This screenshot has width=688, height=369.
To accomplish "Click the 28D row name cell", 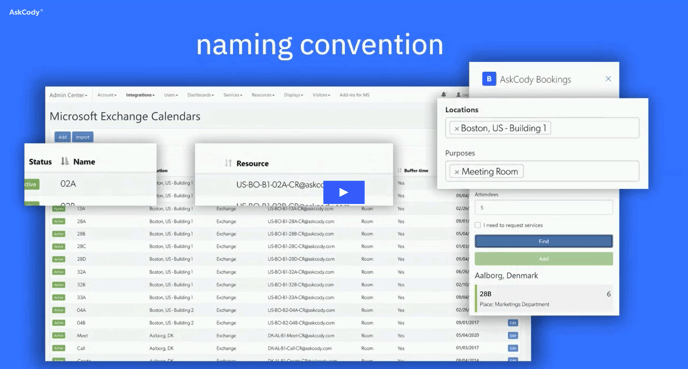I will [x=82, y=259].
